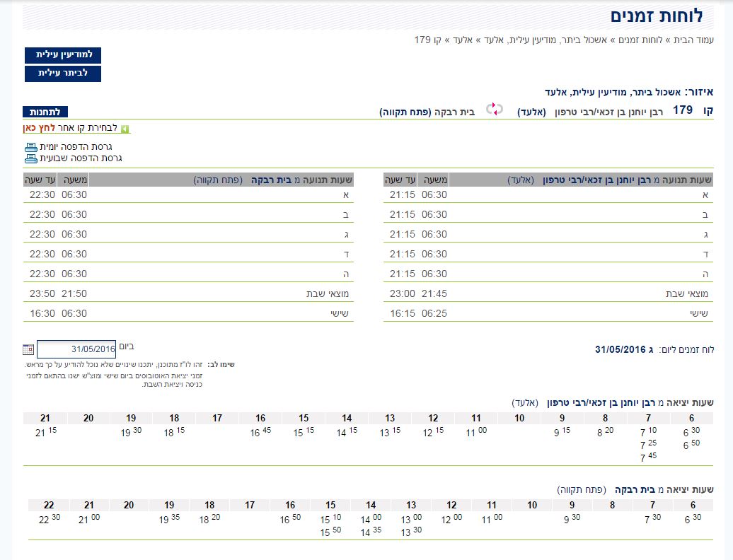
Task: Click the 21:45 start time in מוצאי שבת row
Action: [x=434, y=293]
